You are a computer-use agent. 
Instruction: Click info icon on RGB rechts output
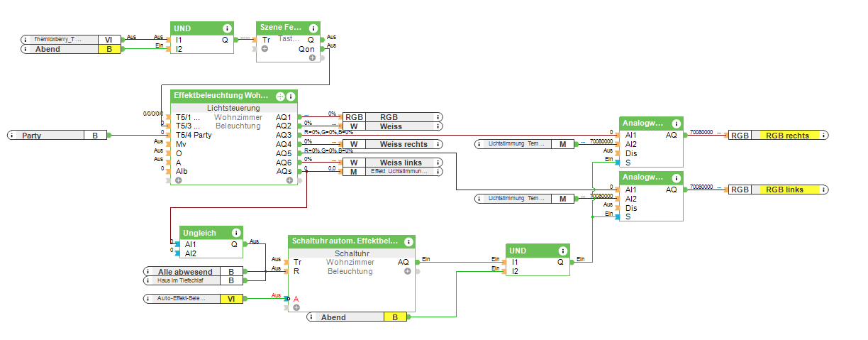[823, 135]
